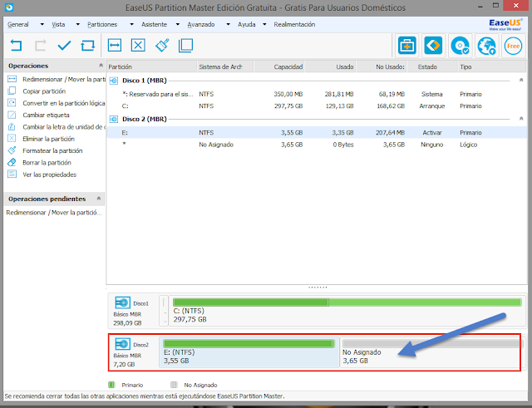
Task: Open the orange arrows backup tool icon
Action: 433,45
